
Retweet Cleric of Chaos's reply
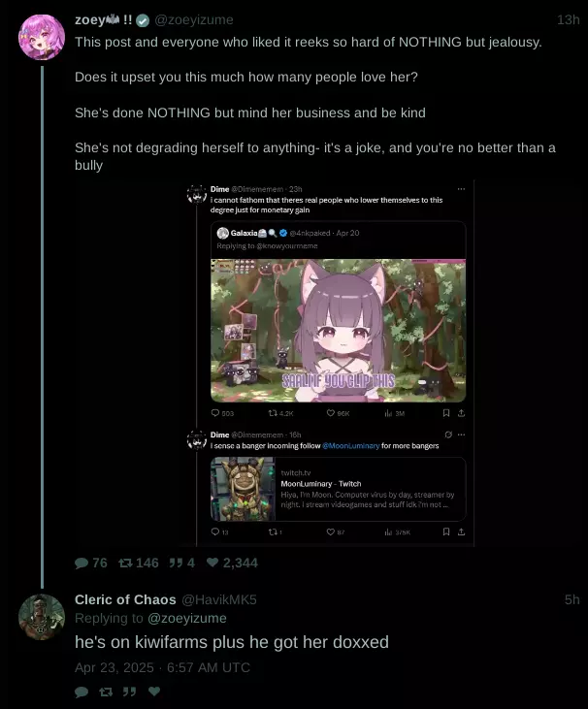[x=106, y=692]
